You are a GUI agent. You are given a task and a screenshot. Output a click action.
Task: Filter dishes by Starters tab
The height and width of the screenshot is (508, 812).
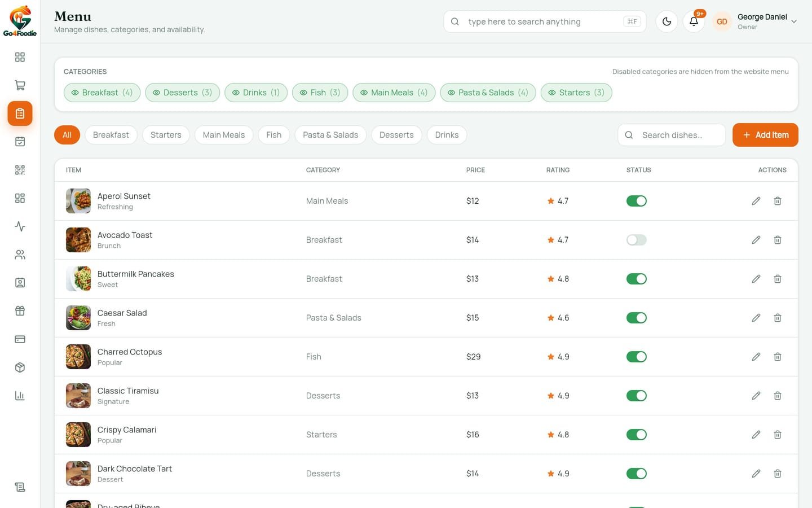pos(166,135)
